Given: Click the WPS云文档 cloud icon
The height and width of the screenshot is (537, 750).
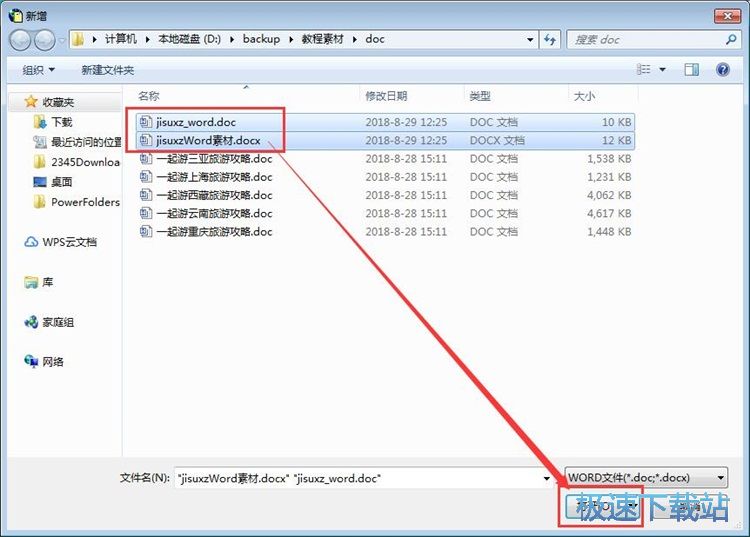Looking at the screenshot, I should pos(31,242).
